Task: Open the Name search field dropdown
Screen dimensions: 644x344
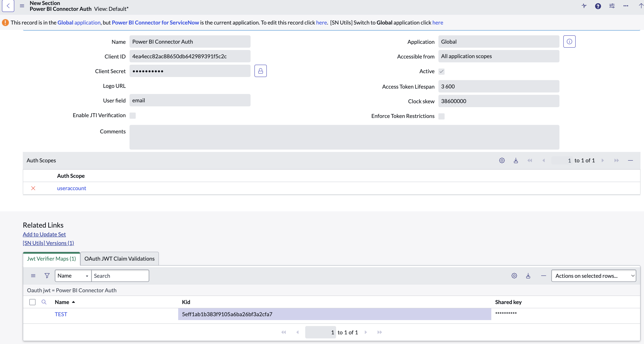Action: click(73, 275)
